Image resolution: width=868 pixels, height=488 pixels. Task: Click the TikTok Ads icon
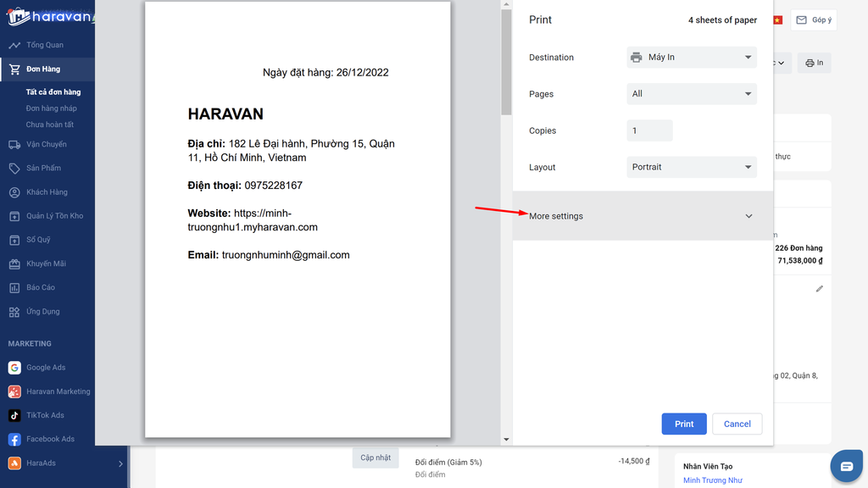pyautogui.click(x=14, y=415)
